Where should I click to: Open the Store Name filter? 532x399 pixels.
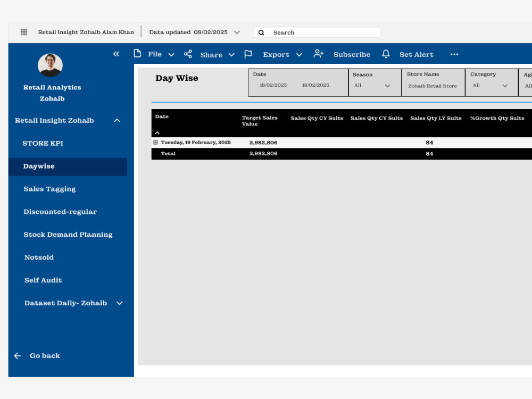pyautogui.click(x=433, y=83)
